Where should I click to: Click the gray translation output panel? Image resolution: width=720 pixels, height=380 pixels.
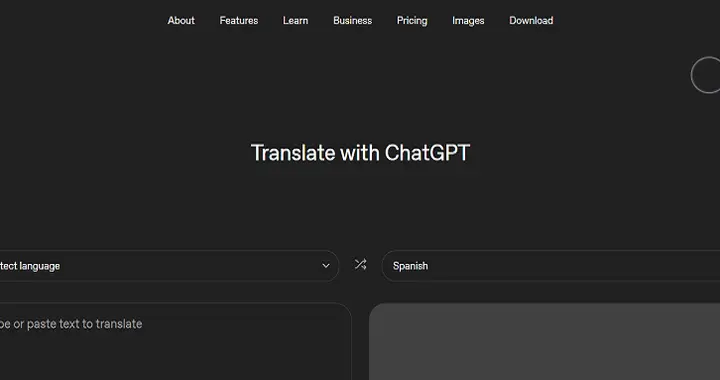point(545,341)
